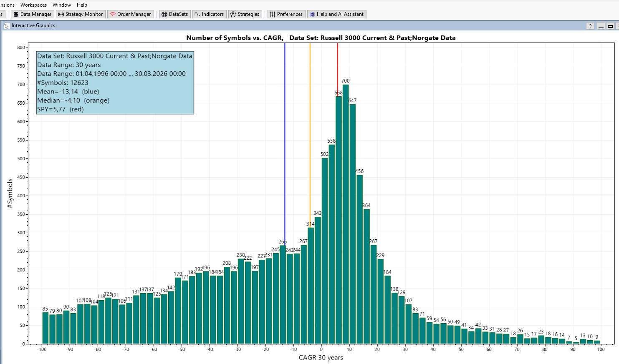The width and height of the screenshot is (619, 364).
Task: Click the question mark help button
Action: point(590,26)
